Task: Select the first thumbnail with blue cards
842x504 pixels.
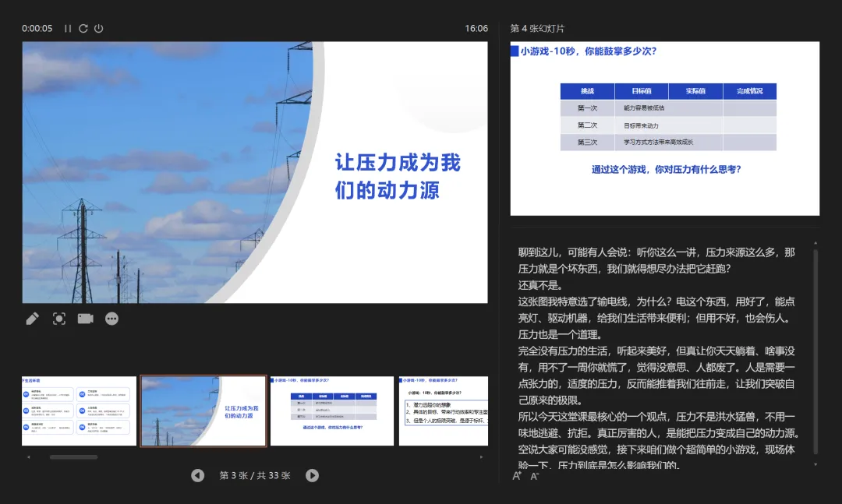Action: point(79,411)
